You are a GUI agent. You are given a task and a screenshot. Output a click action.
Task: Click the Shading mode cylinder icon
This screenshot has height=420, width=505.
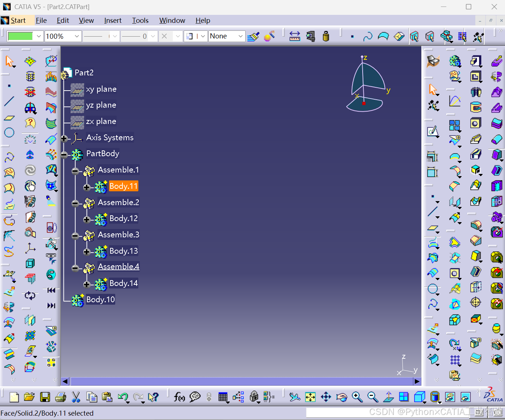435,397
